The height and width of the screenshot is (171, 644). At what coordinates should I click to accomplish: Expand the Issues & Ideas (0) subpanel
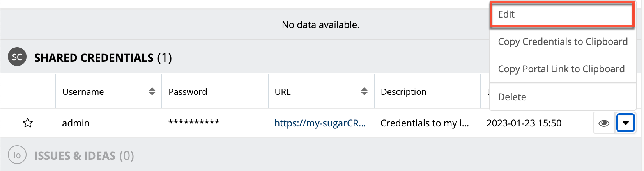84,156
